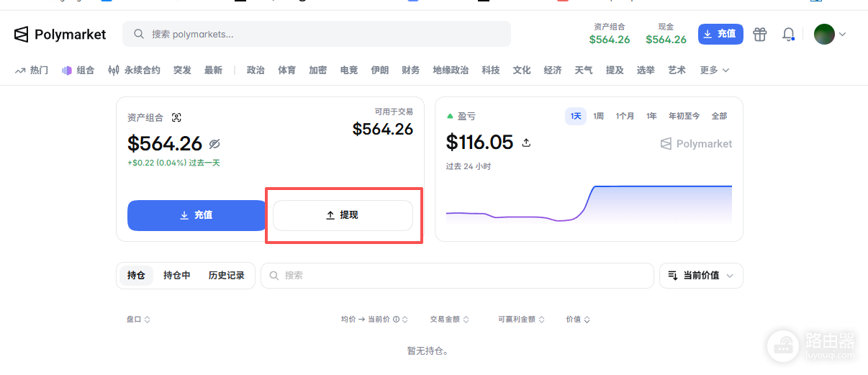Screen dimensions: 868x375
Task: Select the 全部 time range
Action: pyautogui.click(x=719, y=116)
